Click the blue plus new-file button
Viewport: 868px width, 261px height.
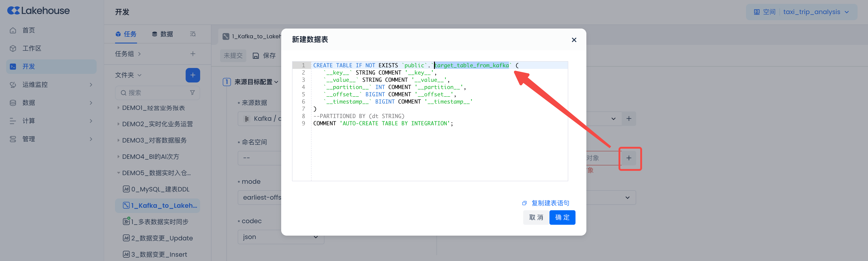[x=193, y=75]
